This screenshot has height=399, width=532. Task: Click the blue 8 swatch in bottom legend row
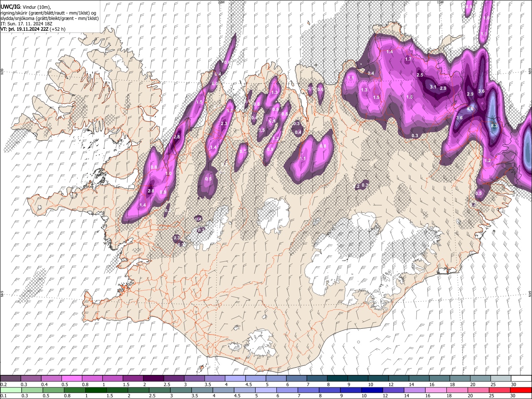pyautogui.click(x=330, y=390)
